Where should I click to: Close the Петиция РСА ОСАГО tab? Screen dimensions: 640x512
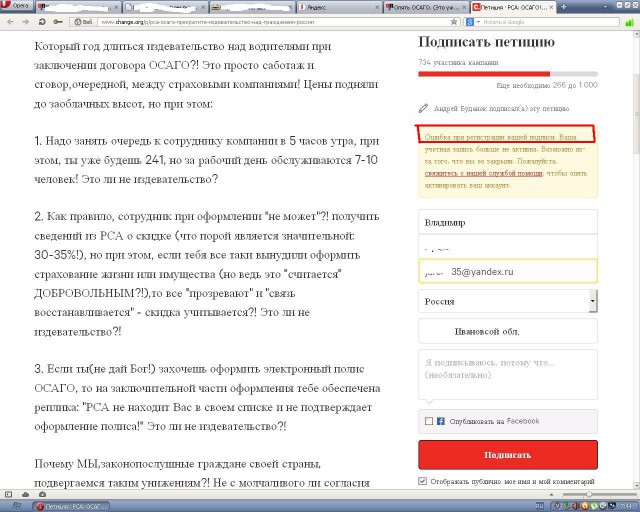click(551, 7)
